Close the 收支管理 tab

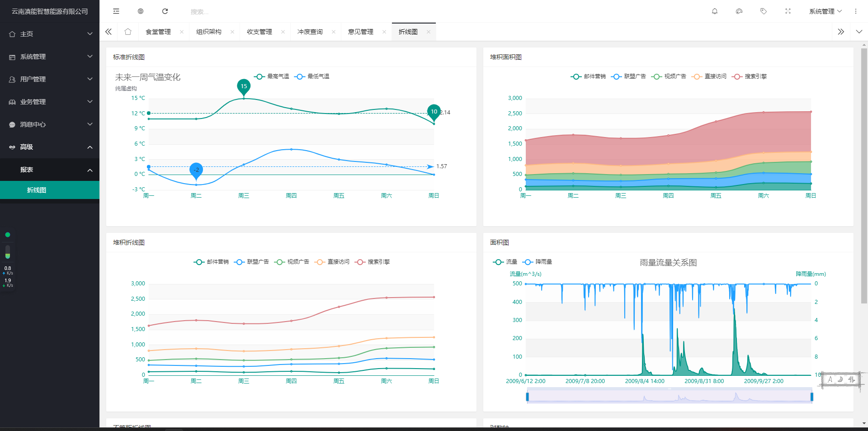[283, 32]
